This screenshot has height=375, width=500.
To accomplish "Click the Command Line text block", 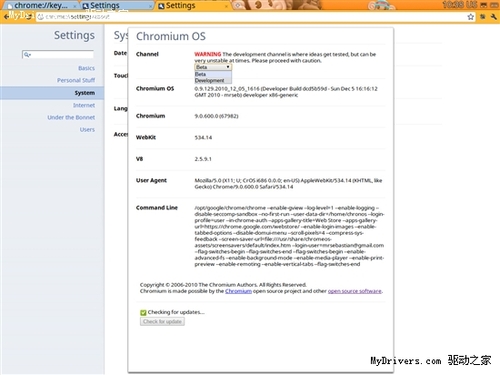I will coord(289,236).
